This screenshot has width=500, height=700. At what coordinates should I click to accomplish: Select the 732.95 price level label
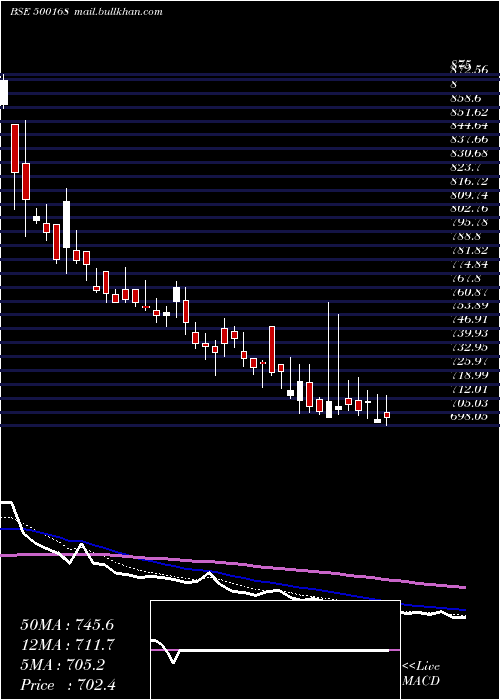(x=469, y=347)
